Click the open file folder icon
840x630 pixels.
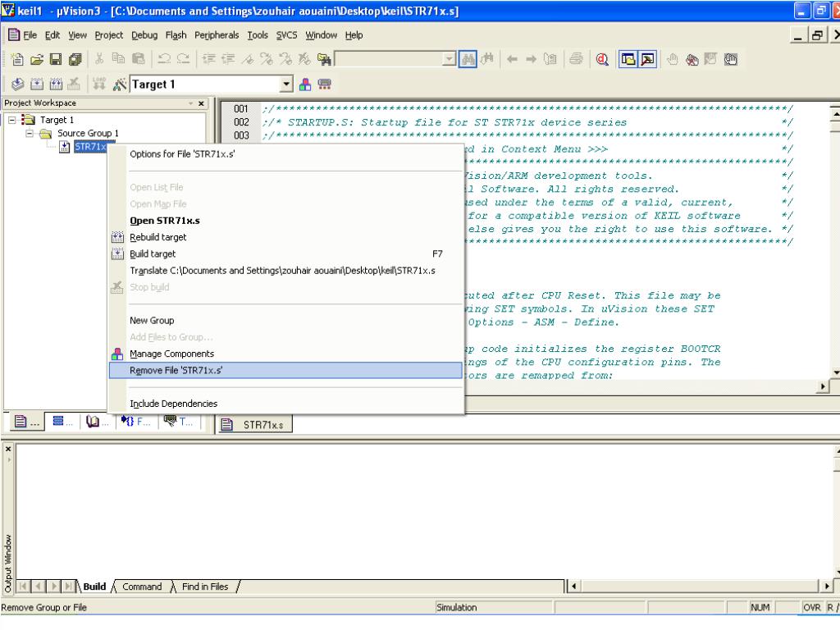pos(36,59)
